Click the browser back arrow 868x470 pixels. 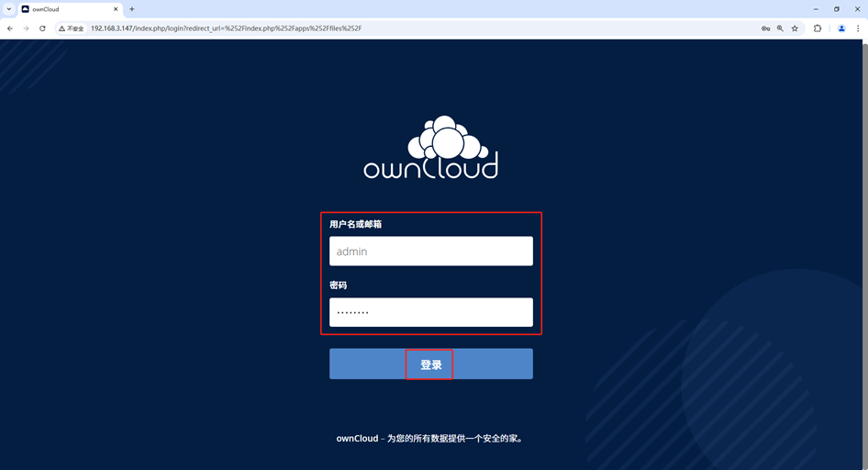point(10,28)
